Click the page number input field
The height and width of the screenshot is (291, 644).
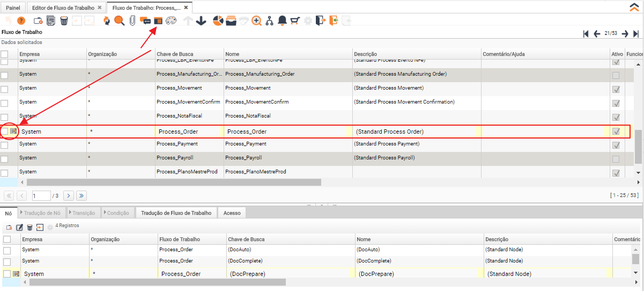point(41,195)
